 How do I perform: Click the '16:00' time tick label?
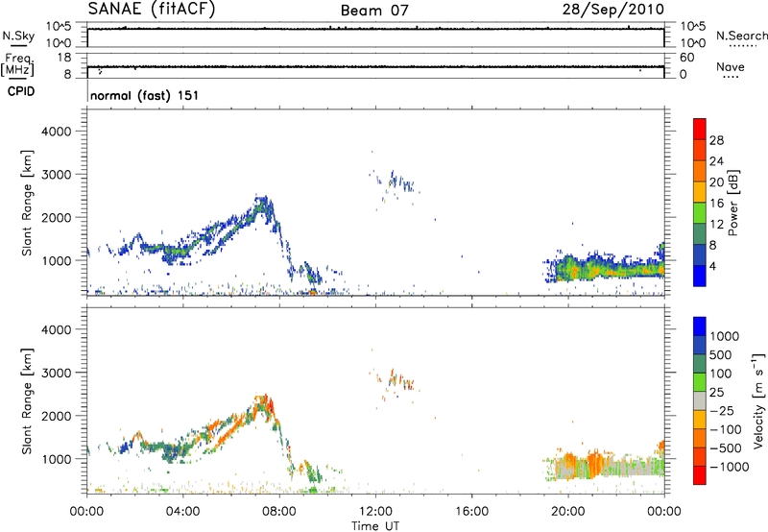471,512
